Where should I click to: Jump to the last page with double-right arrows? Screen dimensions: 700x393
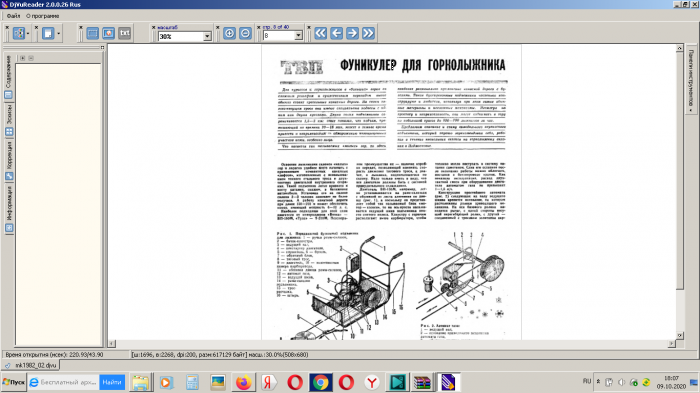(x=368, y=33)
